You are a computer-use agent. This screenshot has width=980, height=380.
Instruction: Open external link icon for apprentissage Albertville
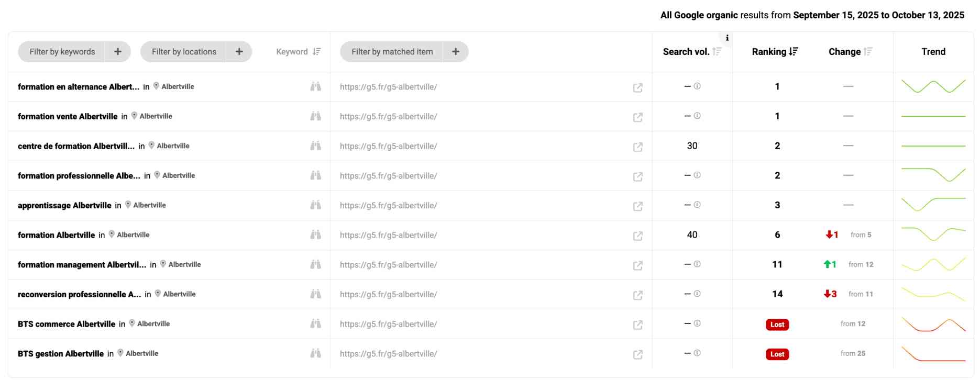tap(637, 206)
